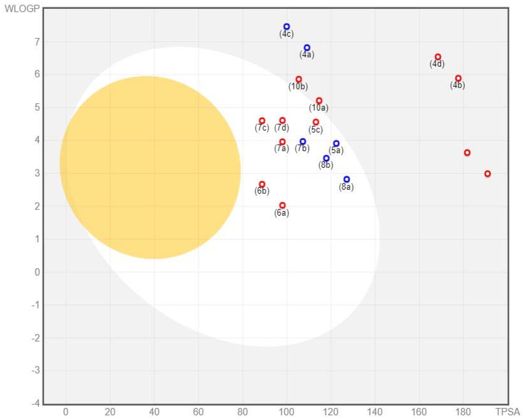Image resolution: width=524 pixels, height=420 pixels.
Task: Select the blue marker labeled 8a
Action: click(x=347, y=179)
